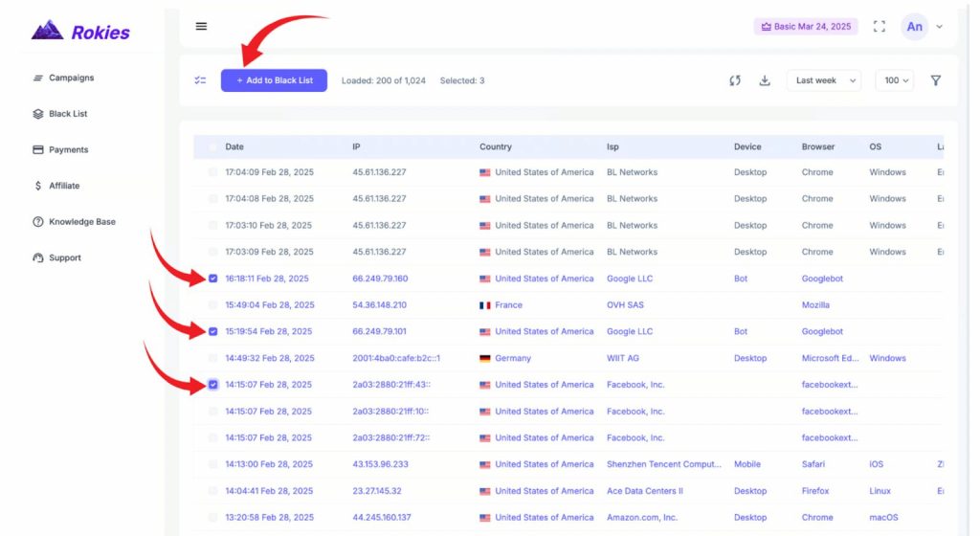980x536 pixels.
Task: Click the Germany flag icon
Action: point(485,359)
